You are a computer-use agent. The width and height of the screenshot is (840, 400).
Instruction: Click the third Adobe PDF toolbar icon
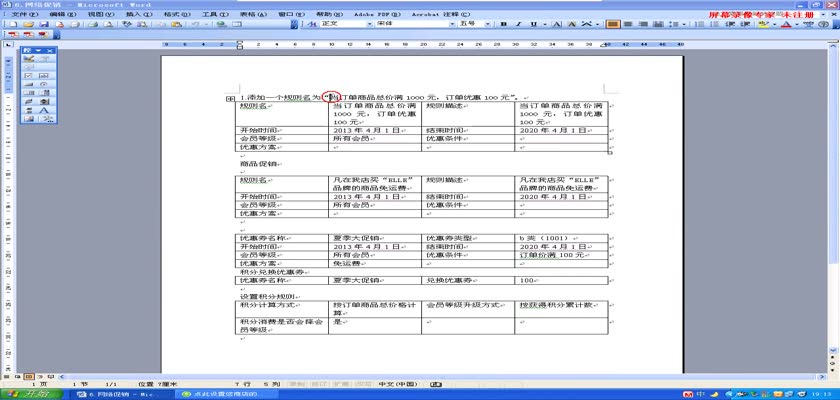point(42,35)
